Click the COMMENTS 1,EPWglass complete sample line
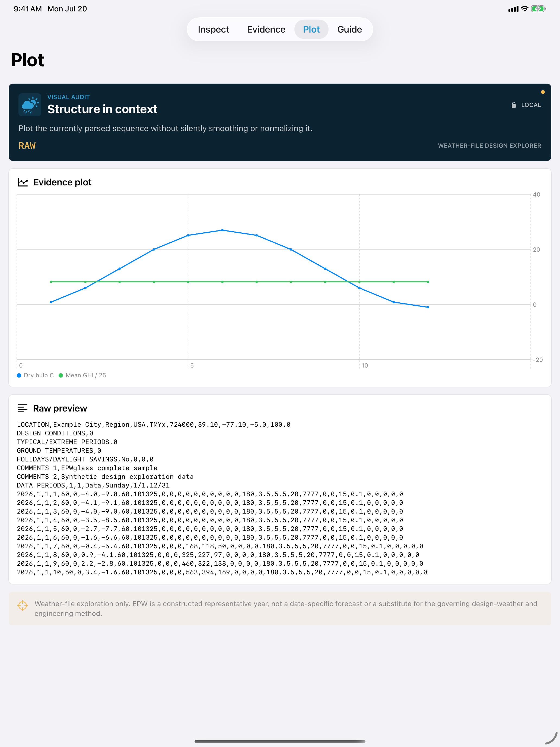This screenshot has height=747, width=560. pos(87,468)
